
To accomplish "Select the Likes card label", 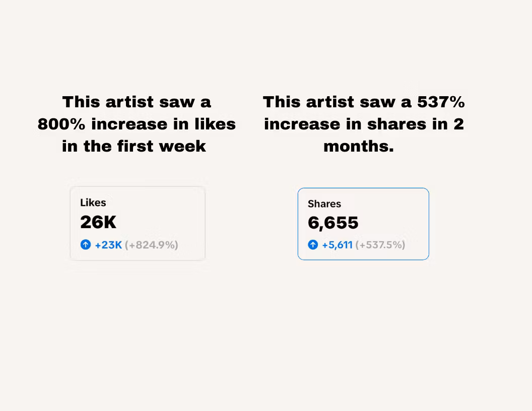I will point(93,202).
